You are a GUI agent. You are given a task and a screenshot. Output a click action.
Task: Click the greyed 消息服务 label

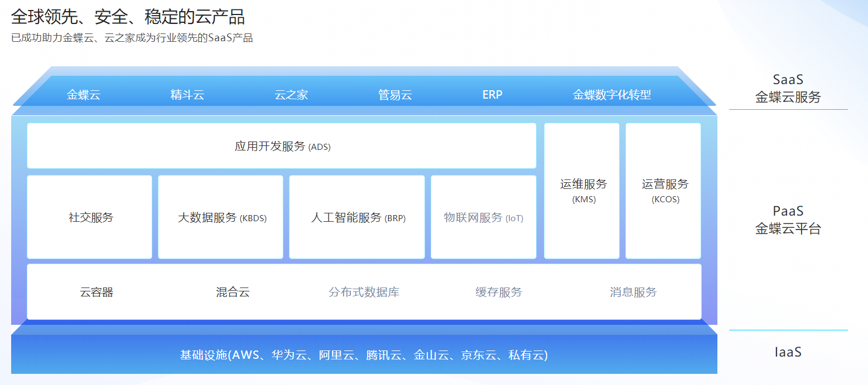point(633,292)
